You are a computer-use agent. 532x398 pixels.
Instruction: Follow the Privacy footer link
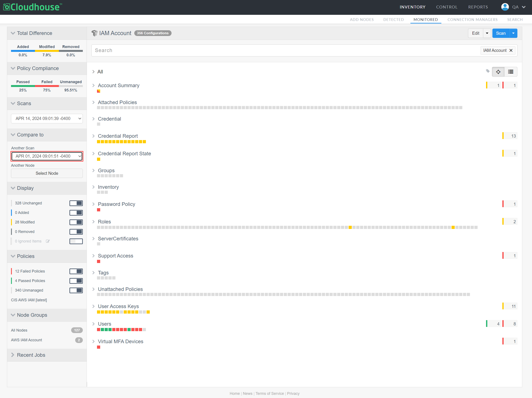(x=293, y=393)
